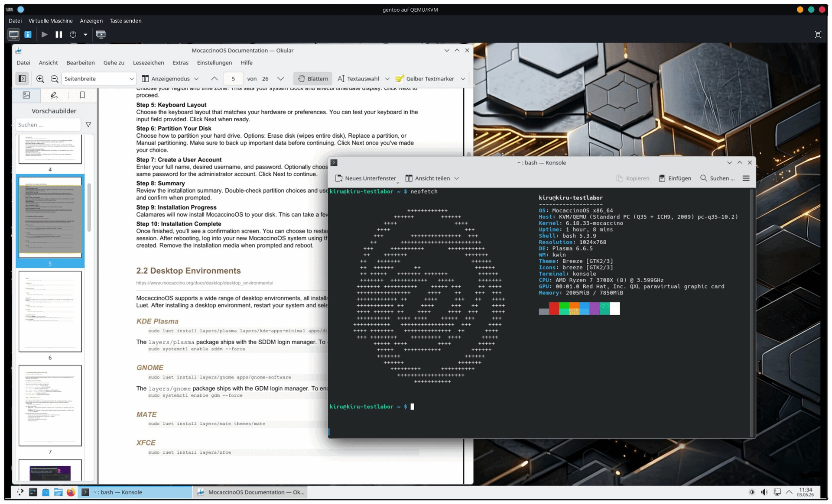
Task: Show VM hardware details info icon
Action: [x=28, y=34]
